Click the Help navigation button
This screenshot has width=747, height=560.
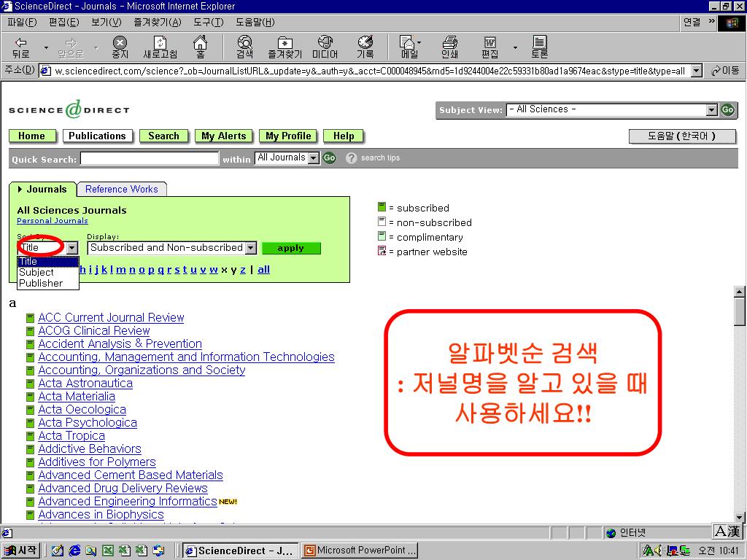click(x=344, y=136)
